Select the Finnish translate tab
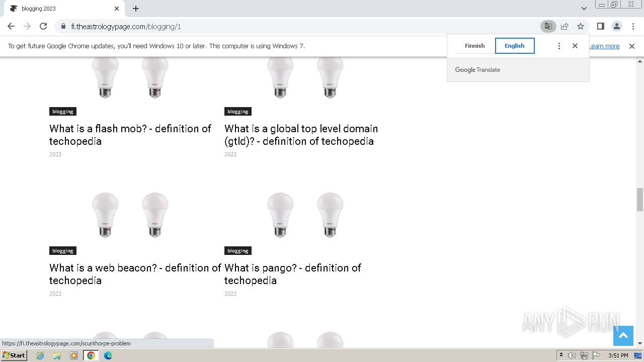Image resolution: width=644 pixels, height=362 pixels. tap(474, 46)
